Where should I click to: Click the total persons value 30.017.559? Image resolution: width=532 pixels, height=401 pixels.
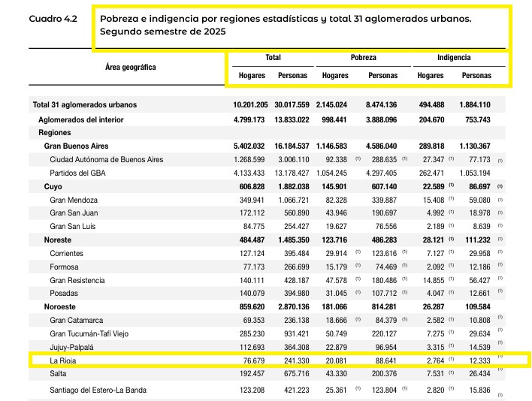(292, 104)
